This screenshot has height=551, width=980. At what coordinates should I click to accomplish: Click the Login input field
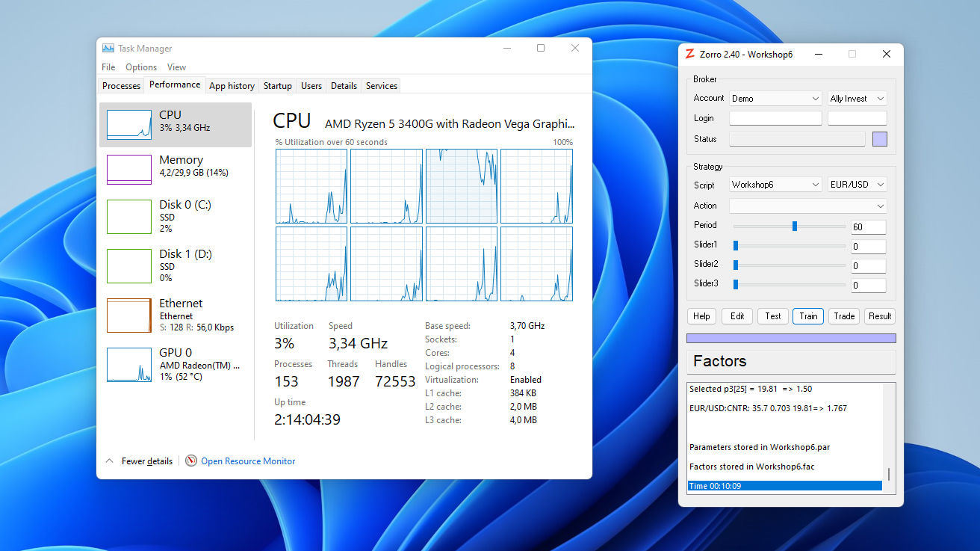tap(775, 118)
